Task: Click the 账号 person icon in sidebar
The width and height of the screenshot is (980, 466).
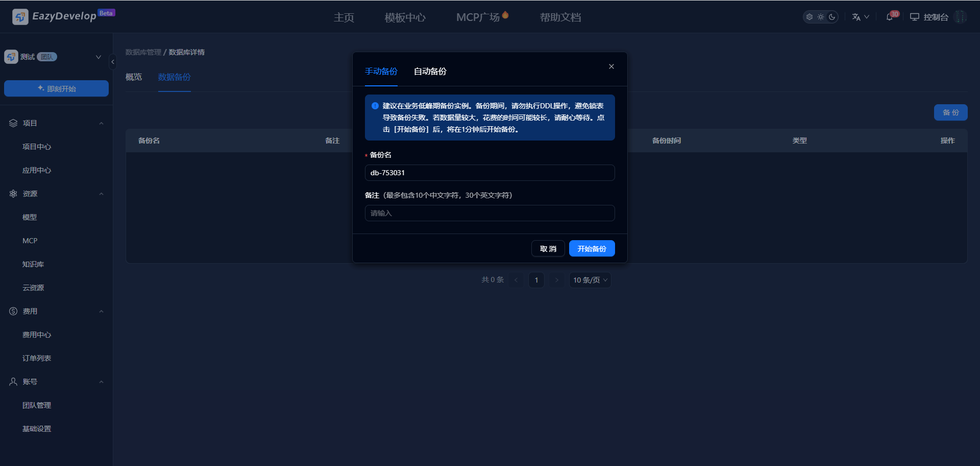Action: tap(13, 382)
